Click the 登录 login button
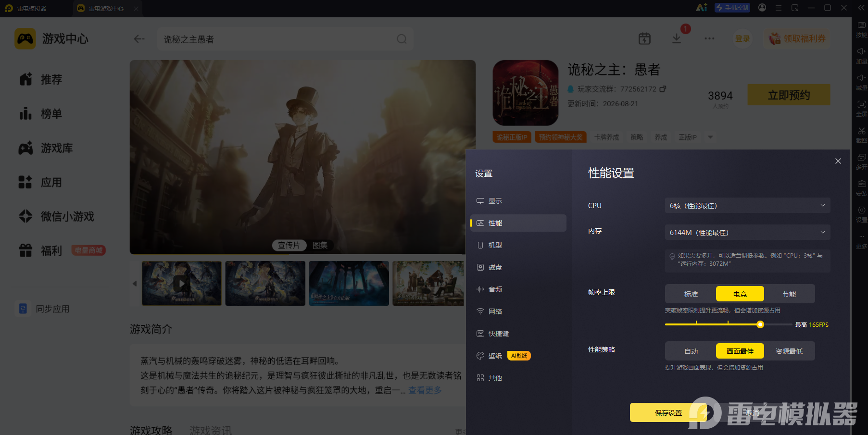This screenshot has height=435, width=868. point(742,38)
